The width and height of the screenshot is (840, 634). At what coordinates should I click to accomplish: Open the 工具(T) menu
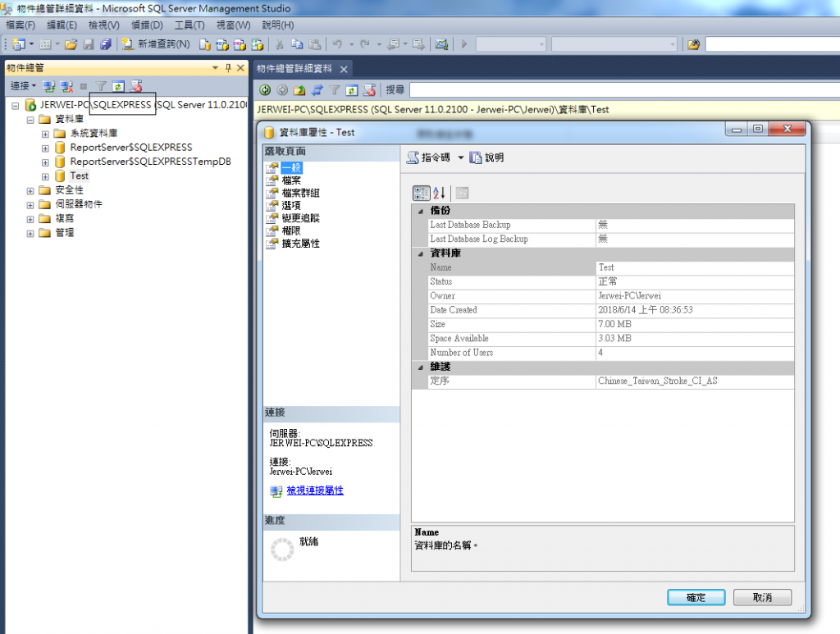click(189, 25)
